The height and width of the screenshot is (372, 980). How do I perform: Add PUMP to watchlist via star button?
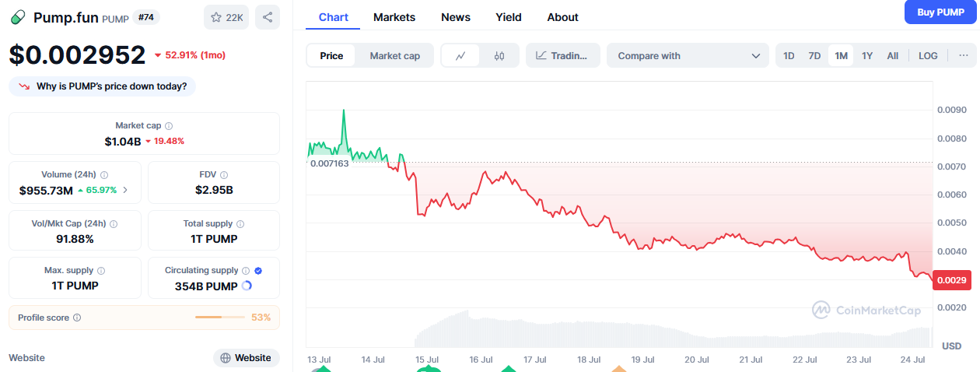(x=226, y=17)
